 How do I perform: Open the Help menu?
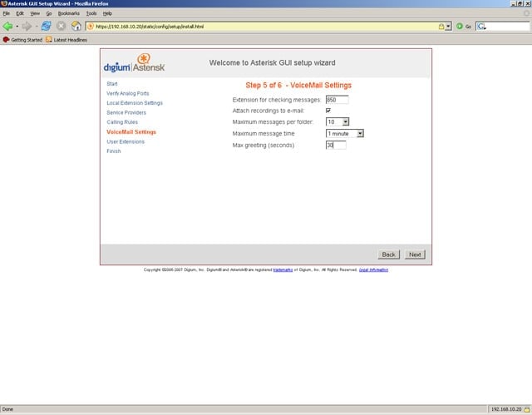(x=107, y=13)
